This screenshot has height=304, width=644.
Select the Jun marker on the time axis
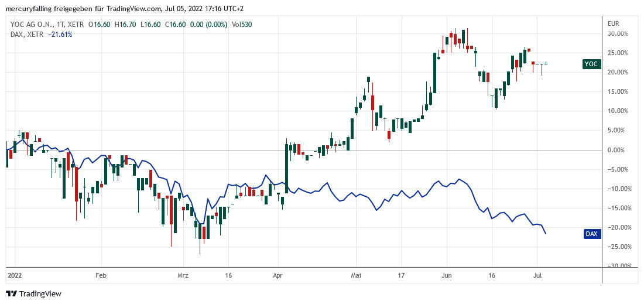click(446, 274)
